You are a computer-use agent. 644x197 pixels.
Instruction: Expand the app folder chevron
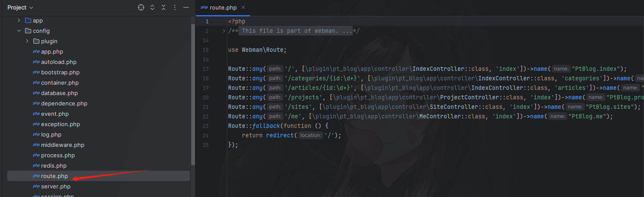(x=19, y=20)
